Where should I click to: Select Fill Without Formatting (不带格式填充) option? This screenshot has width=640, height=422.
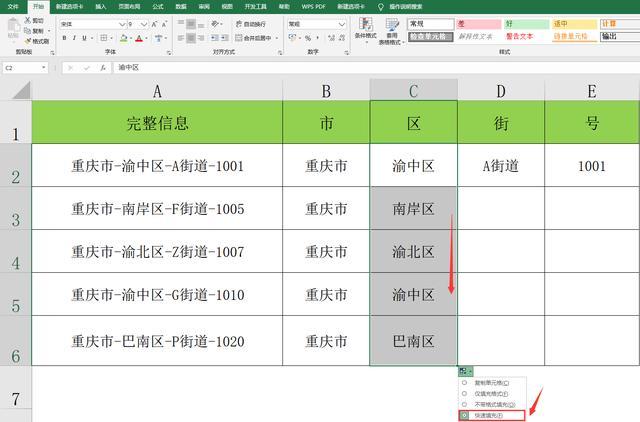463,404
